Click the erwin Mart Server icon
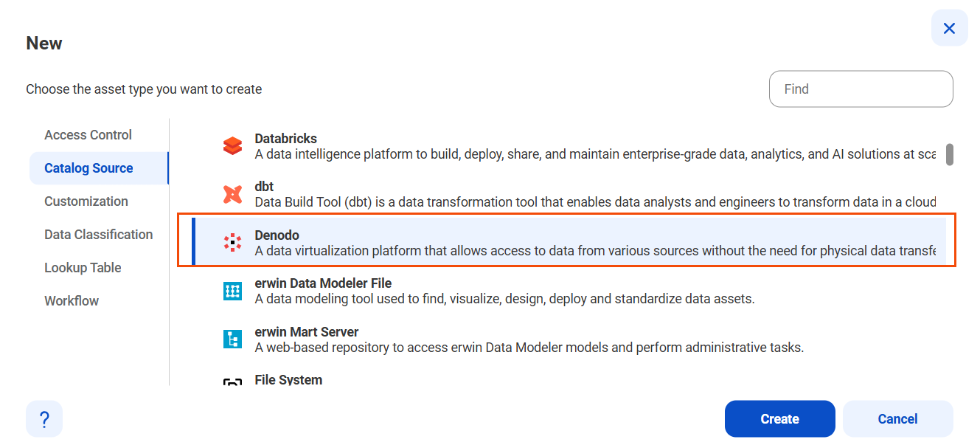980x445 pixels. (x=232, y=339)
